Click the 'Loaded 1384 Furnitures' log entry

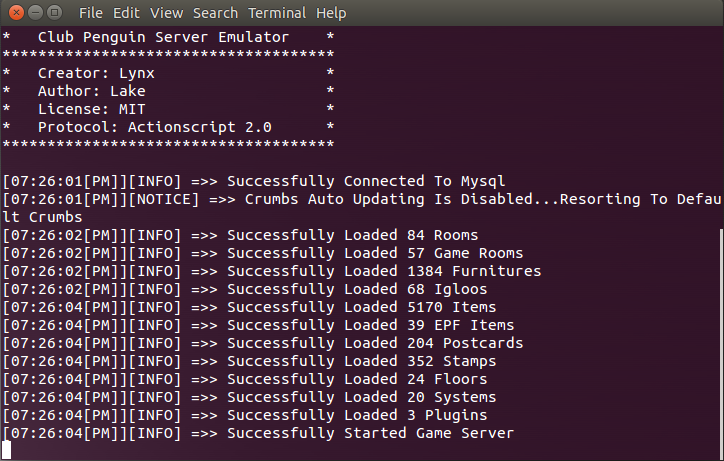[x=272, y=271]
